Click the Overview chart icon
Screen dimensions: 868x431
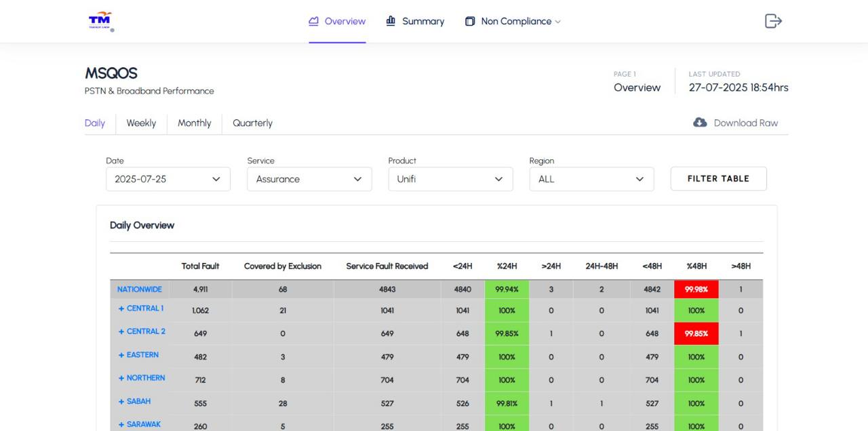(313, 21)
